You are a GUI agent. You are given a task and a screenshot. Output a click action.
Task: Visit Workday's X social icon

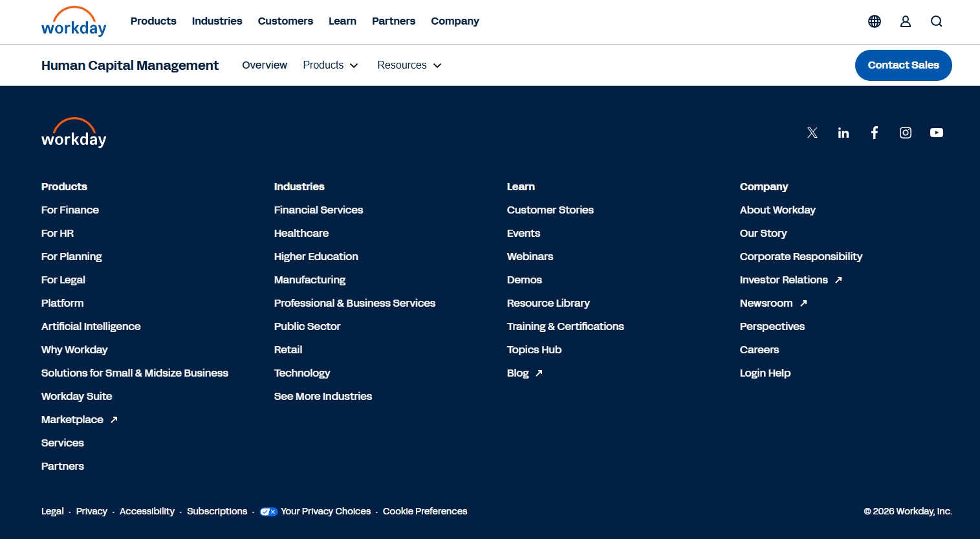(812, 132)
